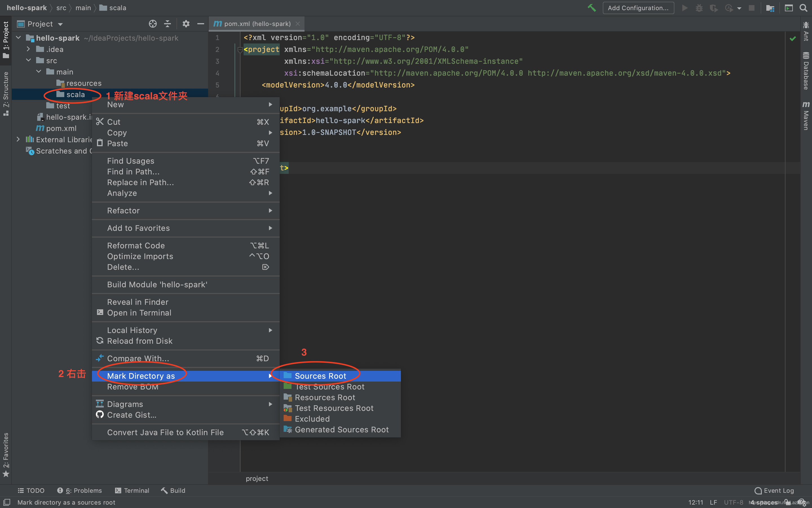812x508 pixels.
Task: Expand External Libraries node
Action: (x=18, y=139)
